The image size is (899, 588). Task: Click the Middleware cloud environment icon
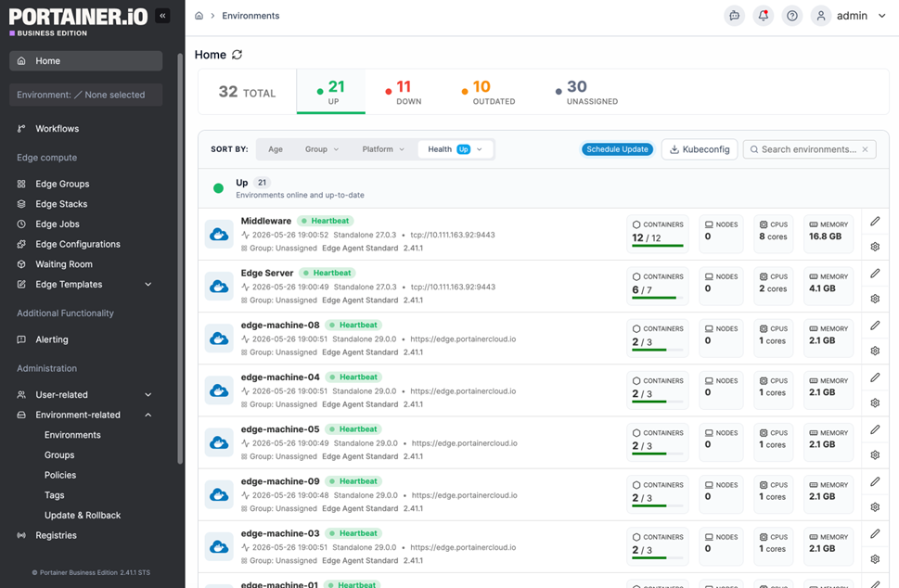coord(219,235)
